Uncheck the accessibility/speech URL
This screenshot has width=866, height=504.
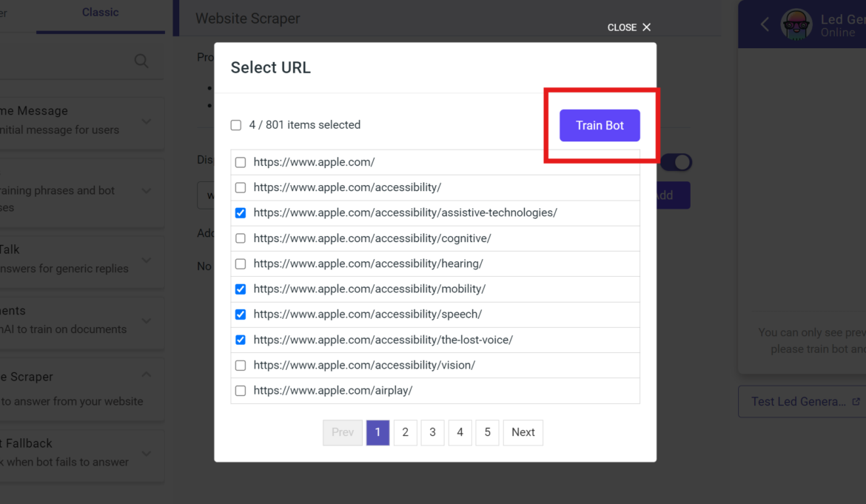tap(241, 314)
